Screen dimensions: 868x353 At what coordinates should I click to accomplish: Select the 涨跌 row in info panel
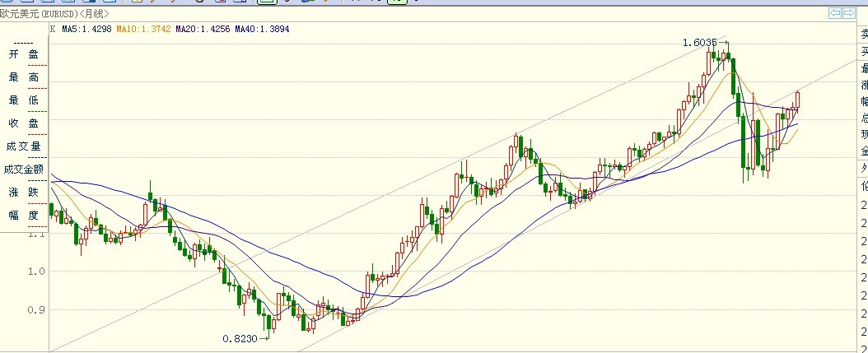click(x=24, y=193)
